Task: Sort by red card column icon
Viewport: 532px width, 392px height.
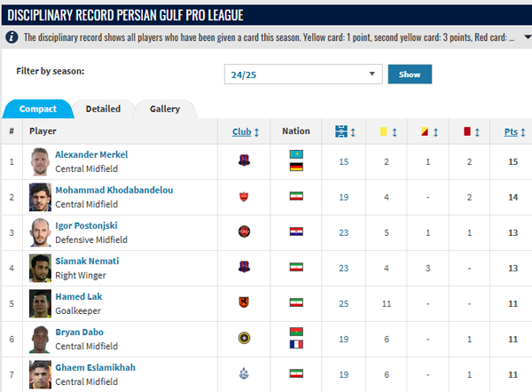Action: tap(466, 131)
